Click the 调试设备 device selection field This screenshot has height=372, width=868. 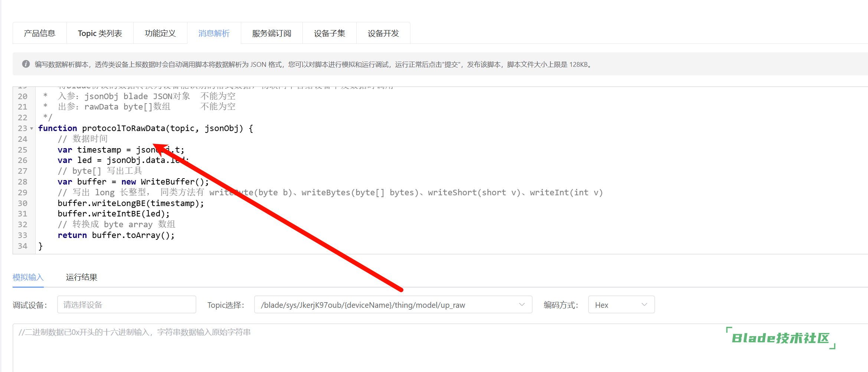tap(127, 305)
